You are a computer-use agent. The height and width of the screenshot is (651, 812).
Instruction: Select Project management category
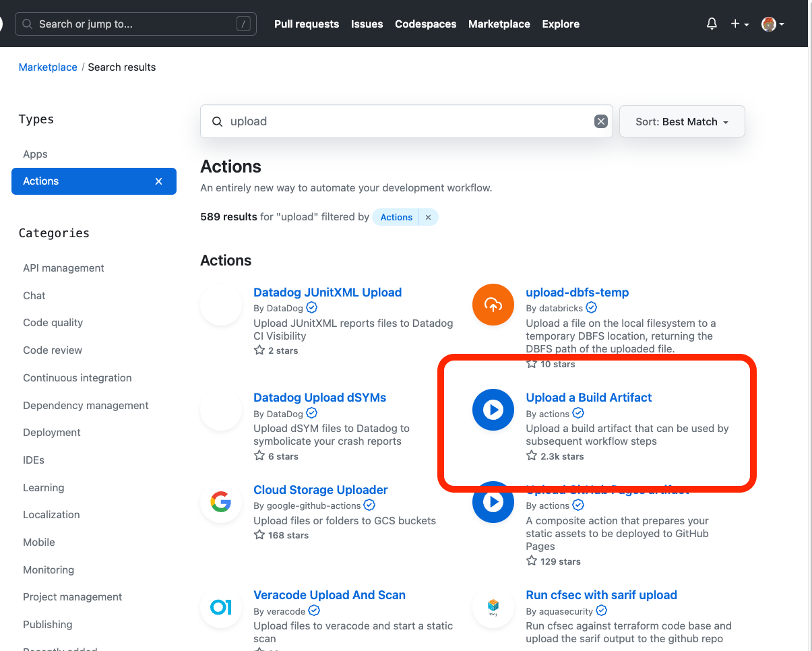(x=73, y=597)
